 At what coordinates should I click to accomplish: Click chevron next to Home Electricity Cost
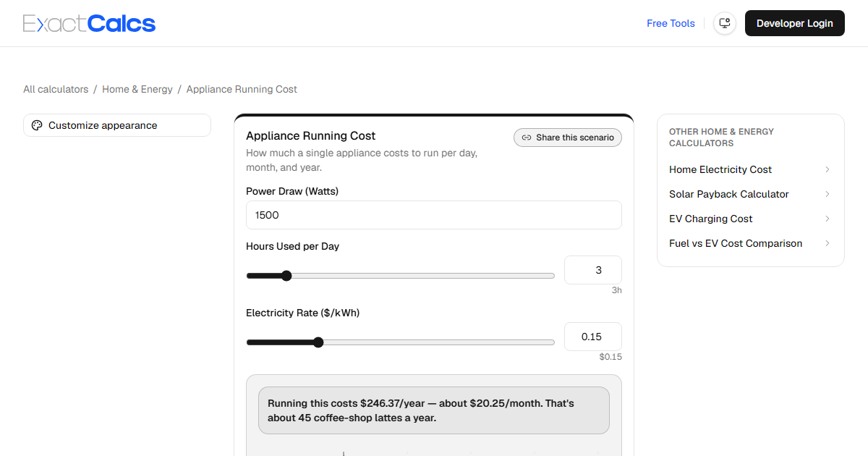tap(827, 169)
